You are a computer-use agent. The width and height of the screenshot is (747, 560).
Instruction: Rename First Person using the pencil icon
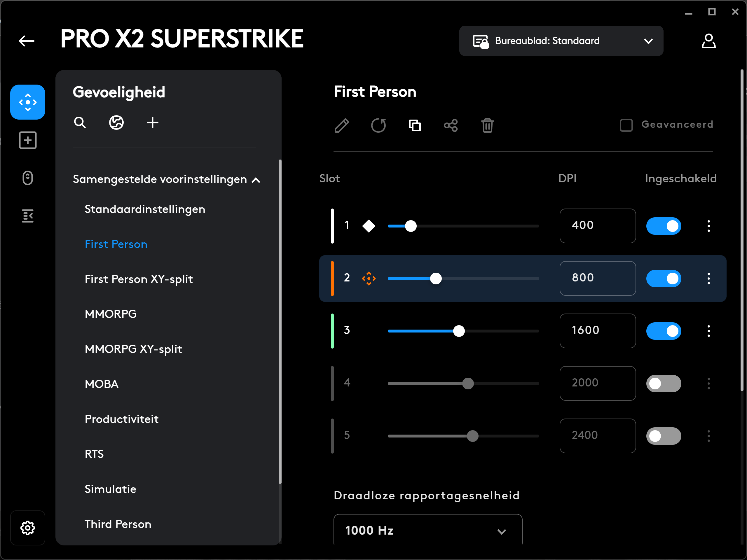pos(342,125)
